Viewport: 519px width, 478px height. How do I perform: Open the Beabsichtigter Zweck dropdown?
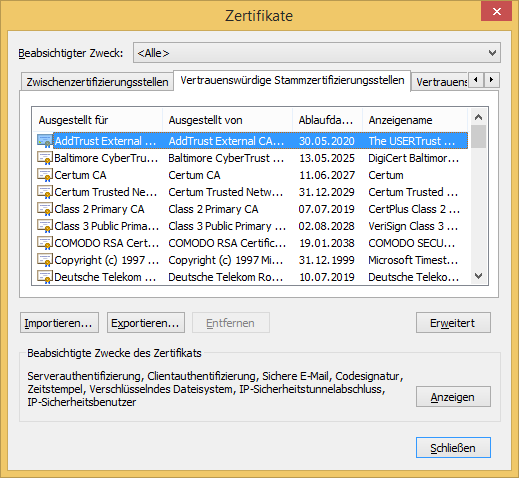pos(317,53)
